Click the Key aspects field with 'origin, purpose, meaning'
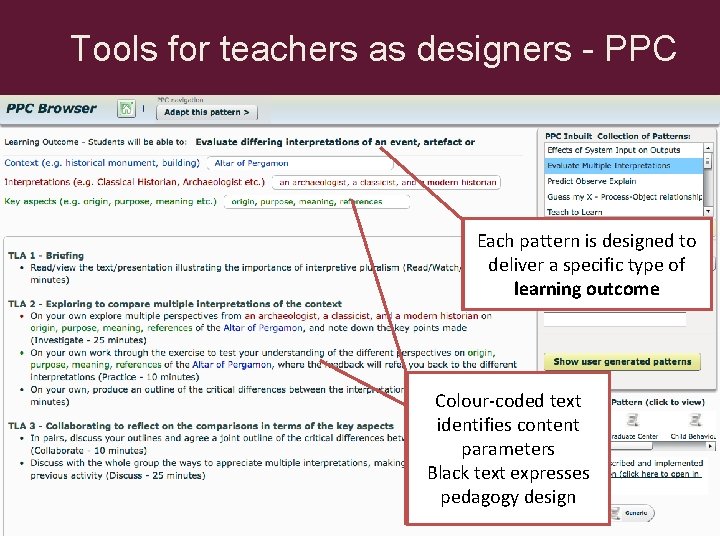 point(316,202)
